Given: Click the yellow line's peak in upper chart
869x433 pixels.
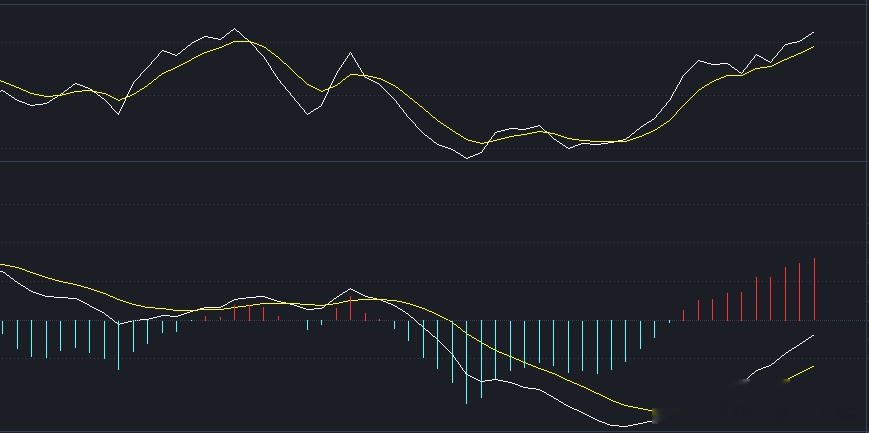Looking at the screenshot, I should pos(243,41).
